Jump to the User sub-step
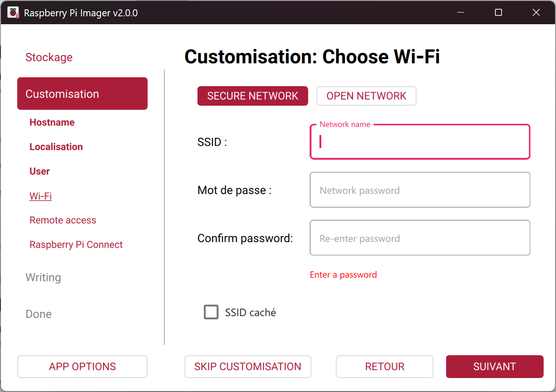The image size is (556, 392). 40,171
